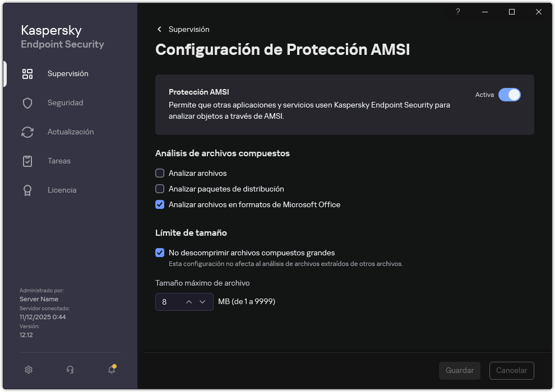Open the notifications bell with badge
This screenshot has height=392, width=555.
point(110,370)
